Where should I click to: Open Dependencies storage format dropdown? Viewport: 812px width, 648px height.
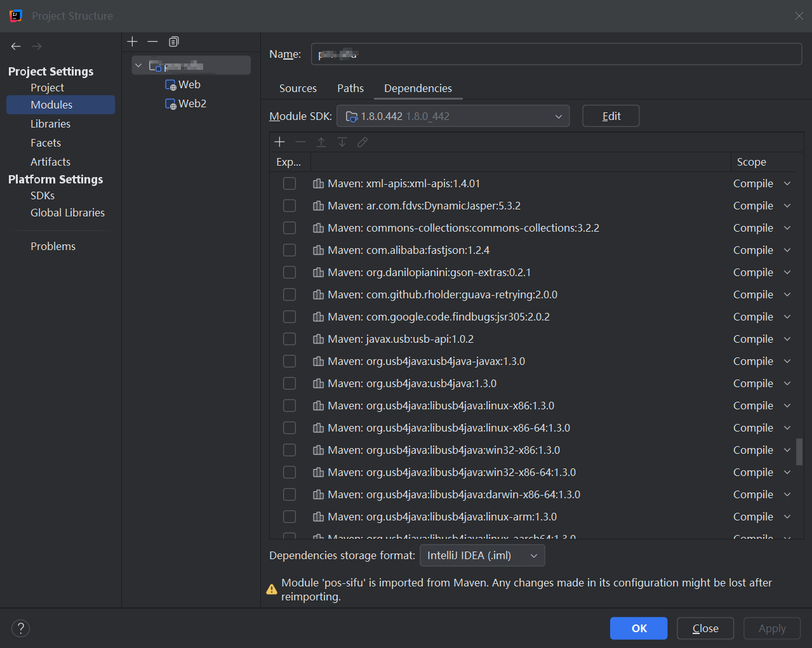click(x=482, y=556)
